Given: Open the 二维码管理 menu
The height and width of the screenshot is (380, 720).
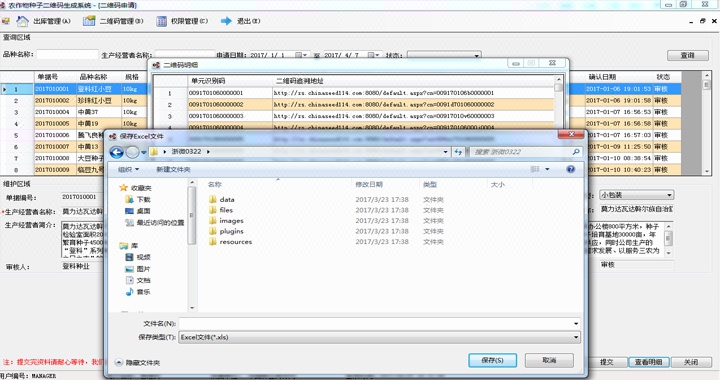Looking at the screenshot, I should click(121, 21).
